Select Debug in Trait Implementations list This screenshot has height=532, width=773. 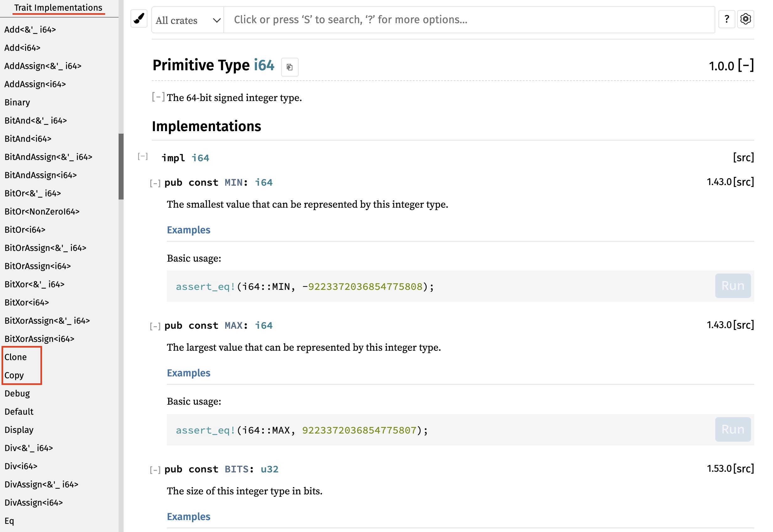[x=17, y=393]
